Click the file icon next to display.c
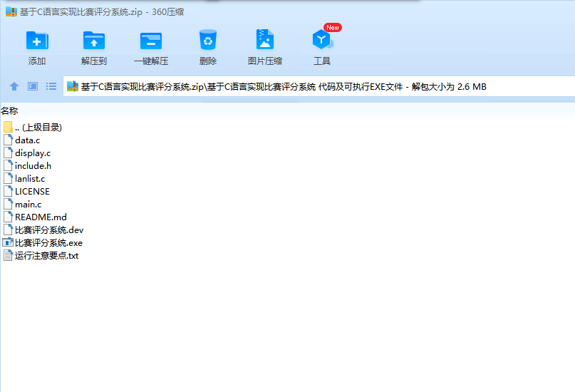 pos(8,153)
